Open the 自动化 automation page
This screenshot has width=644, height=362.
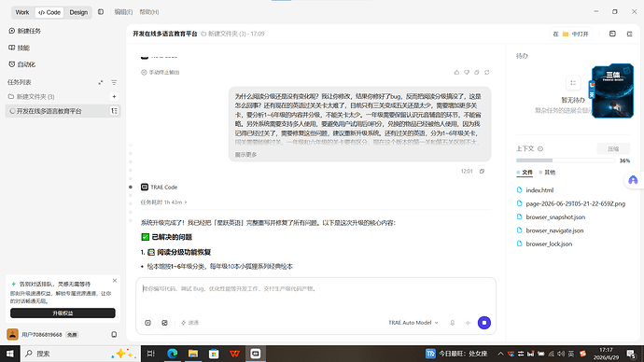[22, 64]
